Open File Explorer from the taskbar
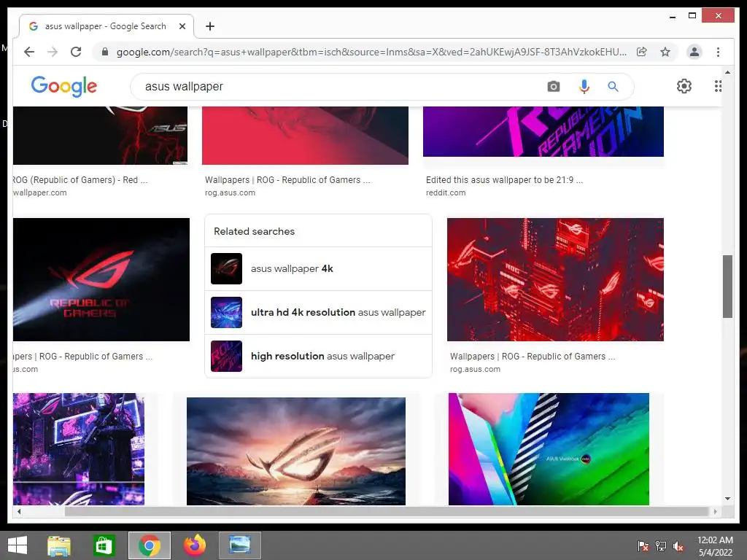The image size is (747, 560). click(x=59, y=545)
